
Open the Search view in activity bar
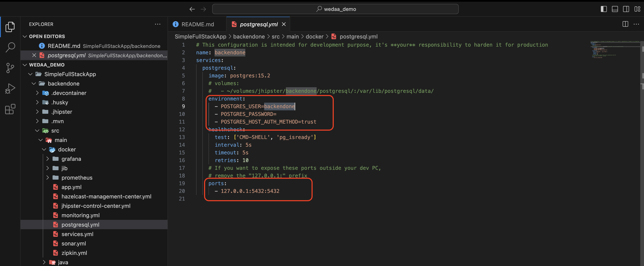point(10,47)
